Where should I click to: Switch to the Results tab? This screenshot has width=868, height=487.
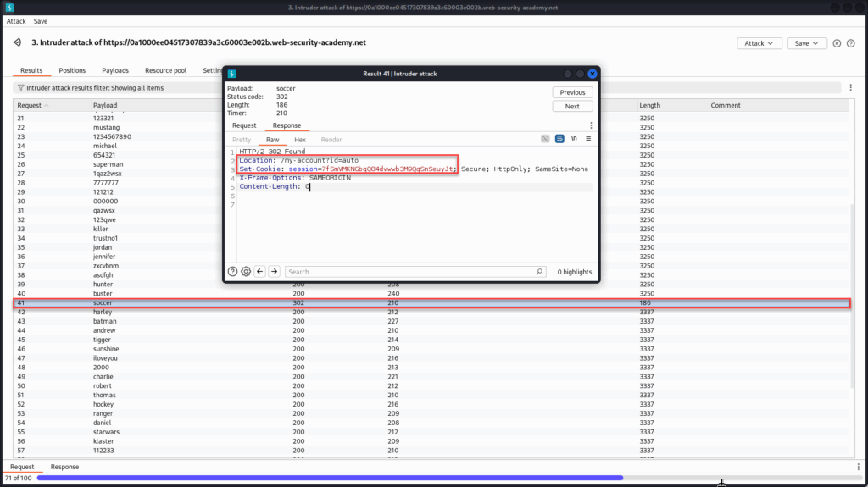(x=31, y=70)
